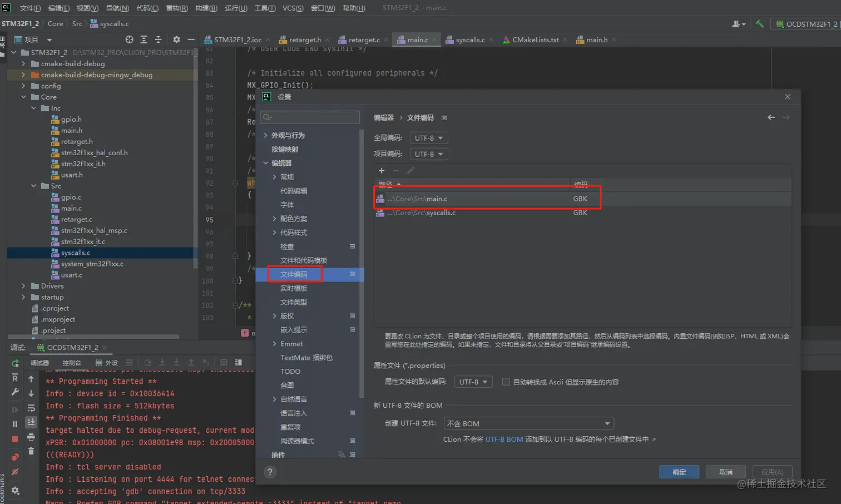Click the remove path minus icon
Viewport: 841px width, 504px height.
pyautogui.click(x=396, y=171)
